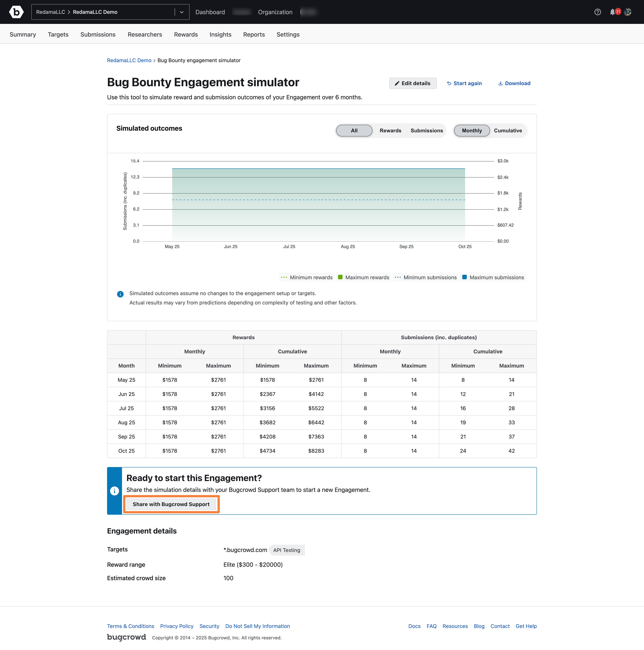644x650 pixels.
Task: Click the Sep 25 chart axis label
Action: click(406, 247)
